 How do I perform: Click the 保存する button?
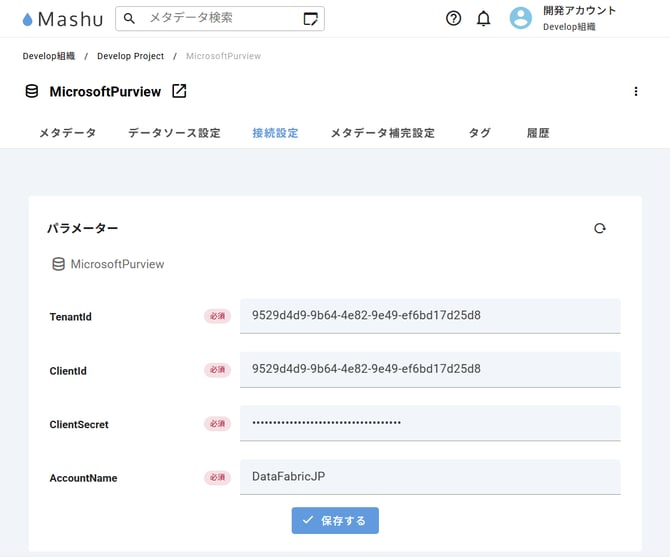[335, 520]
